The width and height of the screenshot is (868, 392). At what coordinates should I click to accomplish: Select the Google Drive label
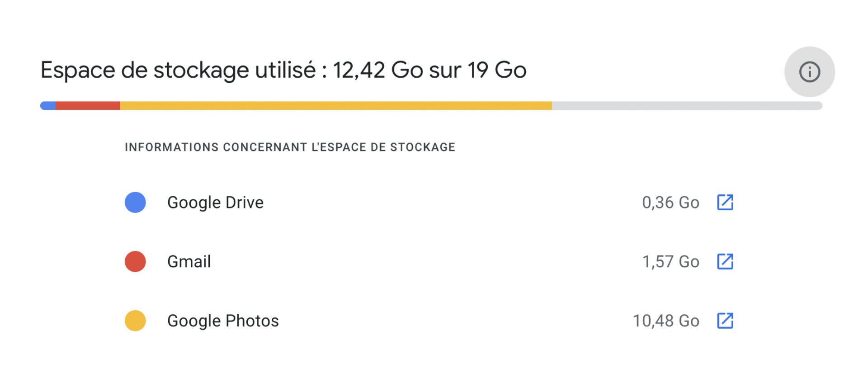215,203
